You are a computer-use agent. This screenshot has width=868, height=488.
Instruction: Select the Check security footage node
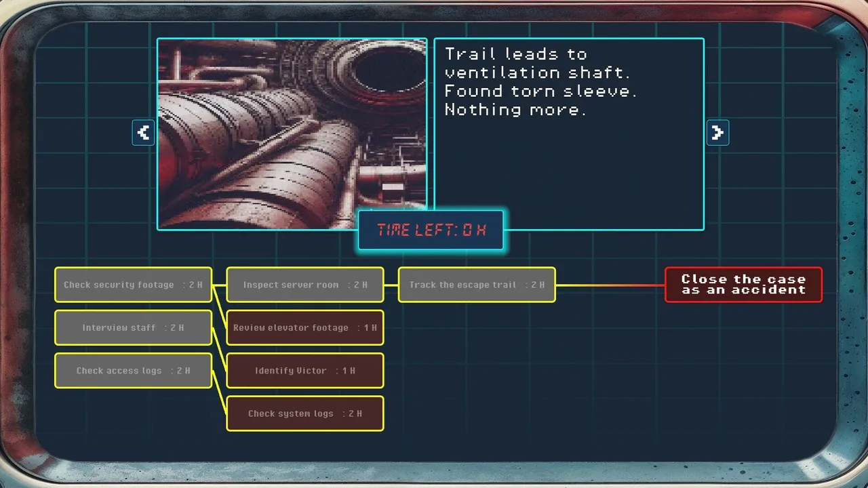point(133,285)
